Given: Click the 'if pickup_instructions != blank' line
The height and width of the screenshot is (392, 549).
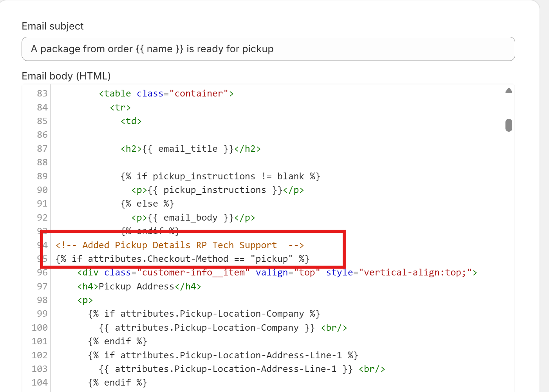Looking at the screenshot, I should tap(220, 176).
